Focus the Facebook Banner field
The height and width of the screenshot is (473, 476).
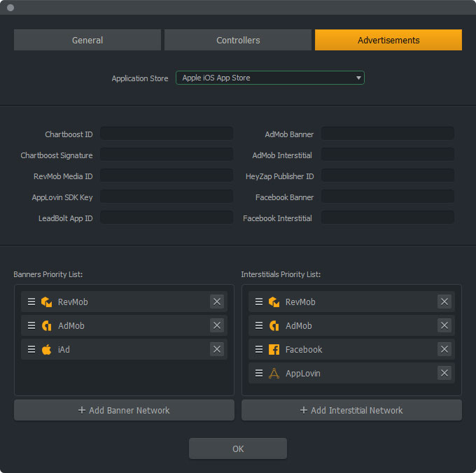(388, 197)
